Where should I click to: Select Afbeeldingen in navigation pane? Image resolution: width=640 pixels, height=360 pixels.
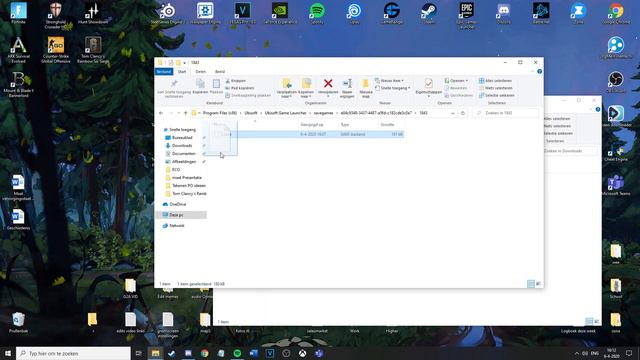tap(184, 162)
